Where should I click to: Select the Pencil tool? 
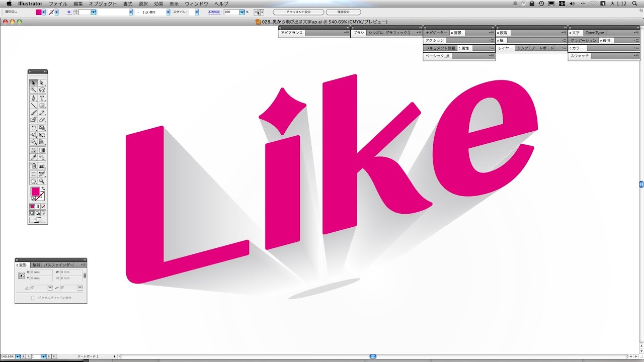point(42,113)
